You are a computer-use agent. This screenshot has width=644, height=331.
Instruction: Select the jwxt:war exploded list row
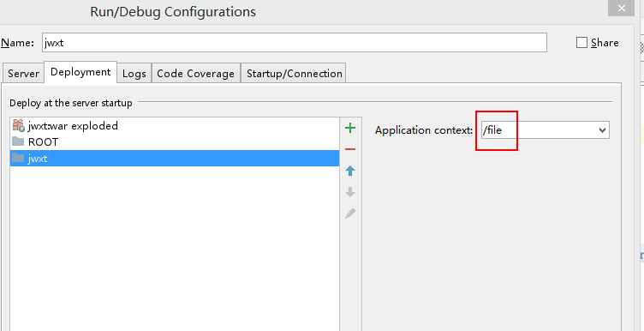175,125
